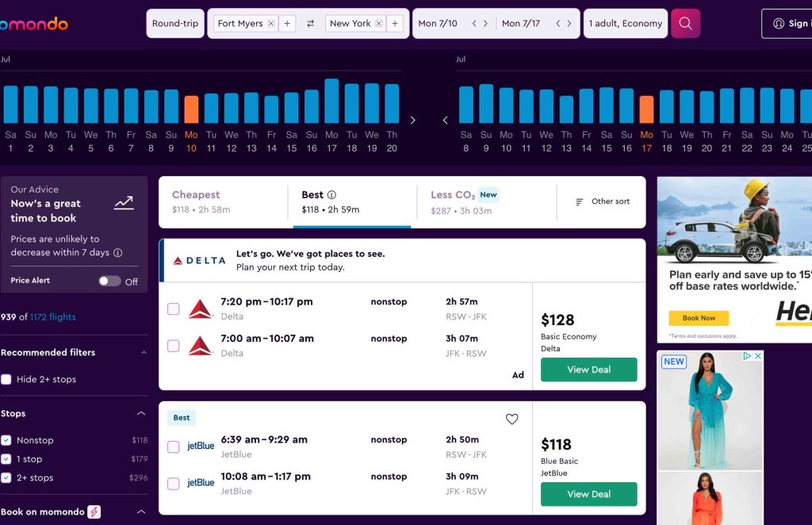Click the magenta search button
Screen dimensions: 812x525
coord(685,24)
